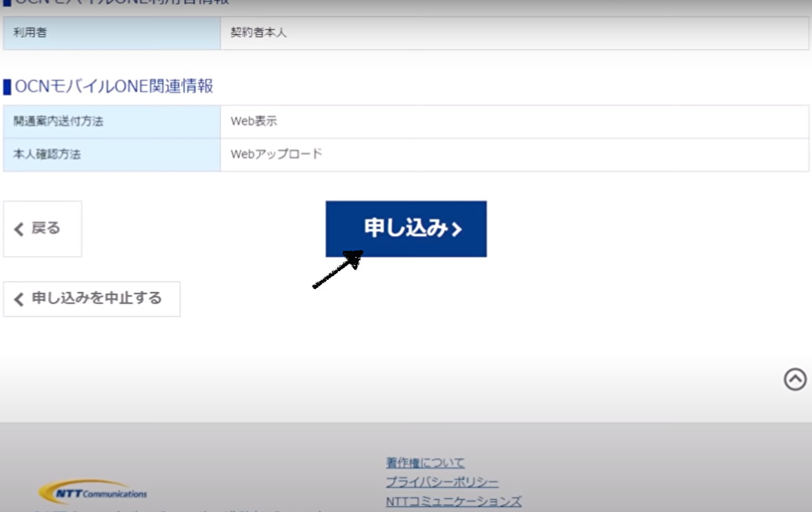Click the black arrow annotation graphic
Image resolution: width=812 pixels, height=512 pixels.
pyautogui.click(x=338, y=269)
